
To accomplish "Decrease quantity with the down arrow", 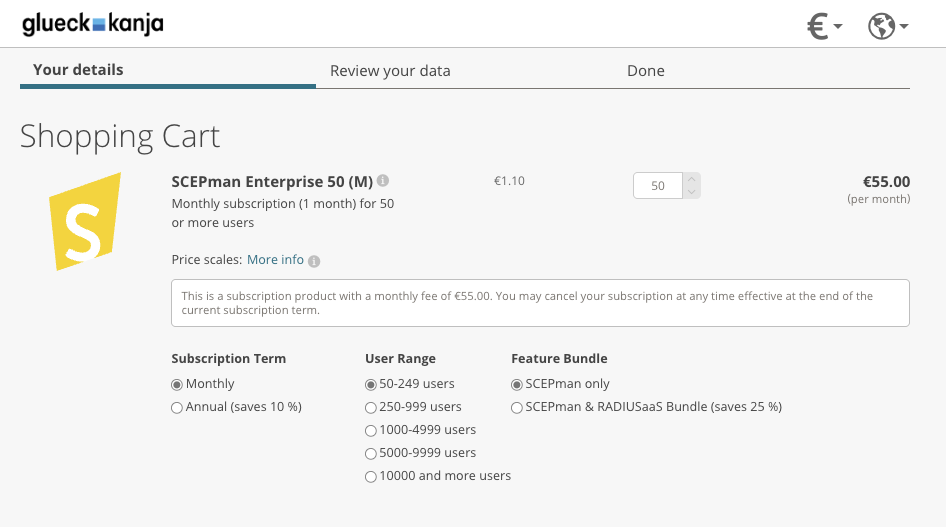I will [691, 192].
